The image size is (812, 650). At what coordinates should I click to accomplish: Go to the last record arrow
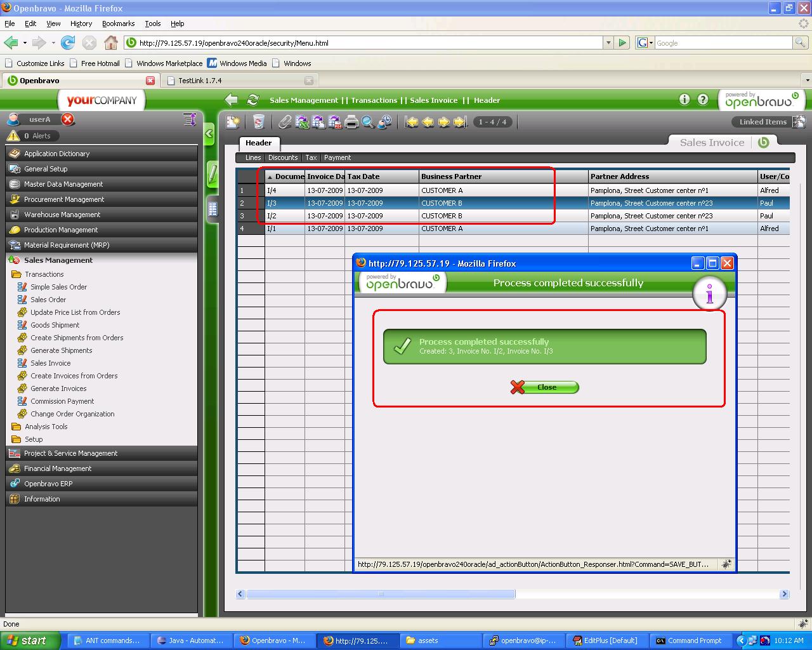pyautogui.click(x=460, y=122)
